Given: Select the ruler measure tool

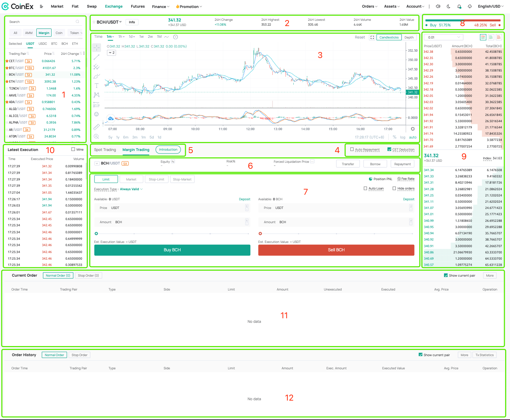Looking at the screenshot, I should (97, 127).
